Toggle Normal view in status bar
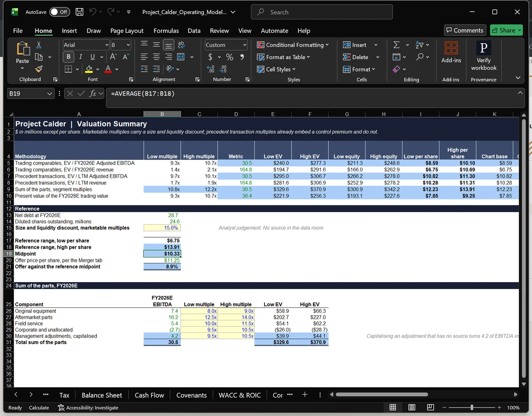532x416 pixels. point(393,407)
